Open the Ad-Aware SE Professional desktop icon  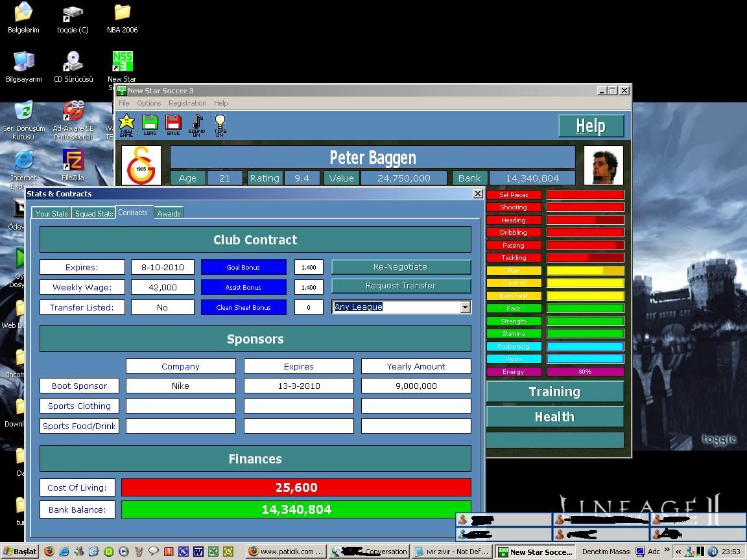pos(73,121)
